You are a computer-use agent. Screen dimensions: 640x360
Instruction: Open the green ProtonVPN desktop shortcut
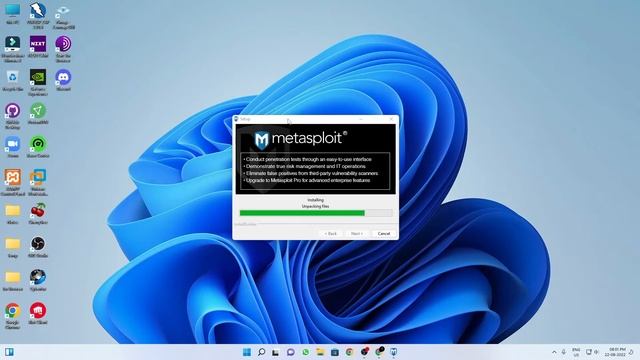[x=38, y=113]
